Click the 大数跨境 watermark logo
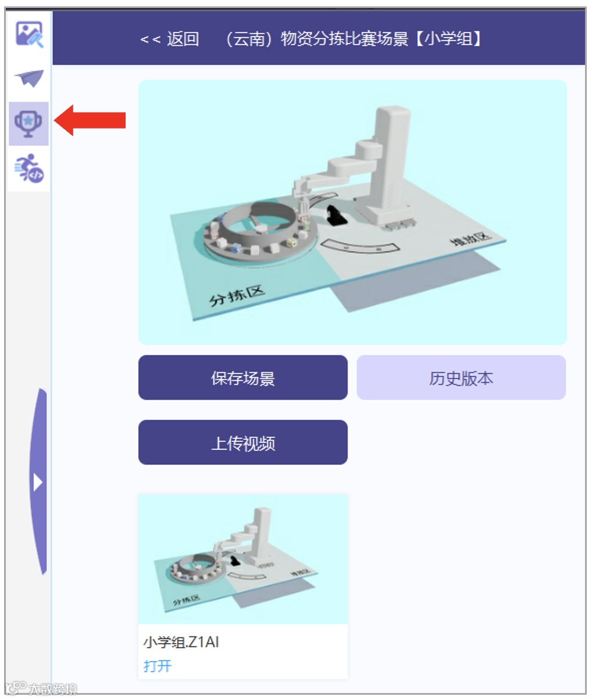Screen dimensions: 592x700 [x=42, y=688]
